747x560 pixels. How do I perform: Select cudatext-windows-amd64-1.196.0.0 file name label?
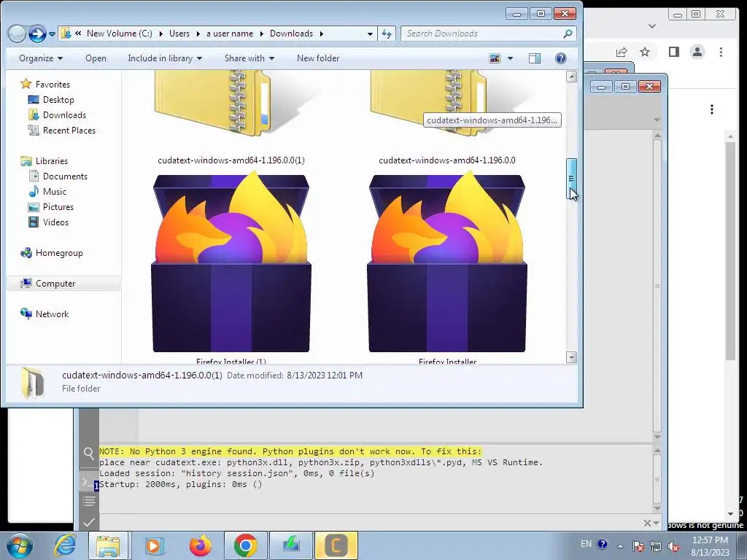tap(447, 160)
